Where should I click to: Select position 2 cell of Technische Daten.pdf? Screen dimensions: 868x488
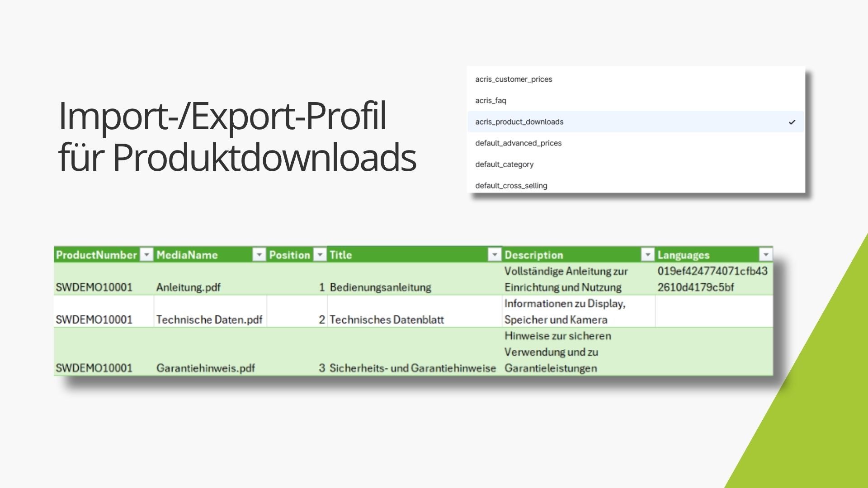(297, 311)
